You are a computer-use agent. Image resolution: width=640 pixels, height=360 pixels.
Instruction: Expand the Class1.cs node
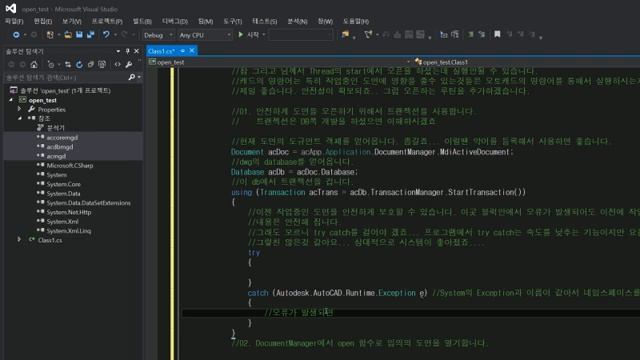point(19,240)
